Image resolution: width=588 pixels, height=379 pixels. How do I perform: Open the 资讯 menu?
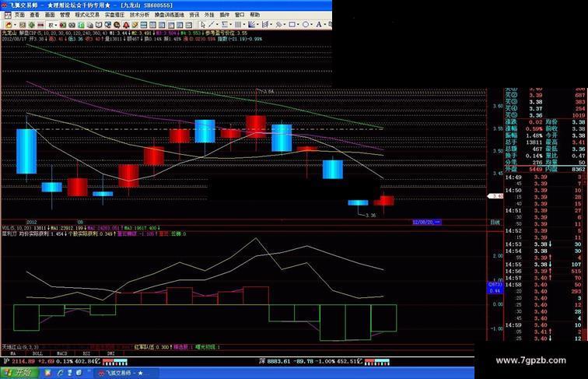194,15
